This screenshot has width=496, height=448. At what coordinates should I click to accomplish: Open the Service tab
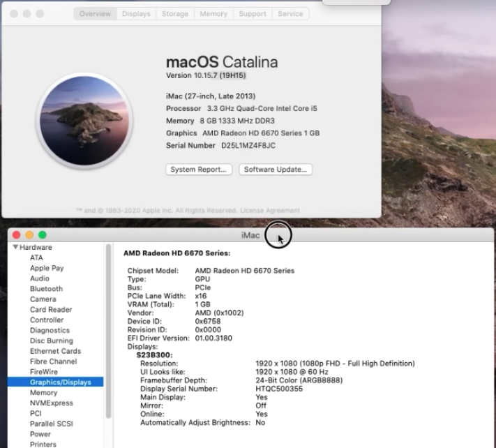pos(290,14)
